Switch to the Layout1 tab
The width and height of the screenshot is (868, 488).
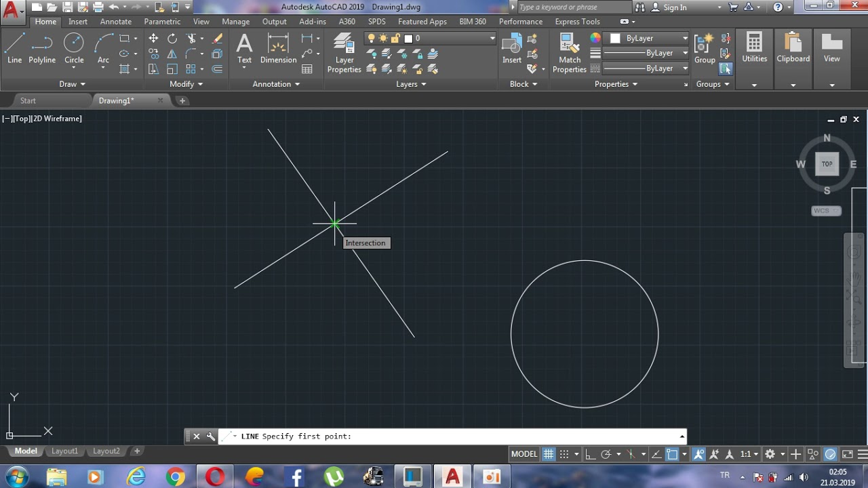(65, 451)
